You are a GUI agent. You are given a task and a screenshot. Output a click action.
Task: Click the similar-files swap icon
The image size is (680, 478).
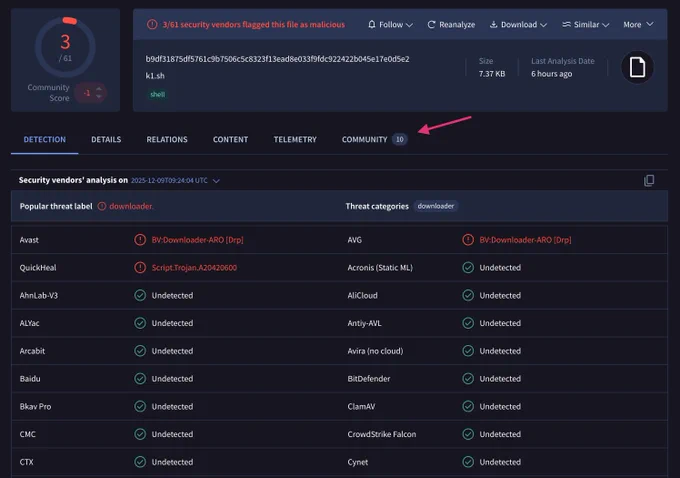point(566,25)
